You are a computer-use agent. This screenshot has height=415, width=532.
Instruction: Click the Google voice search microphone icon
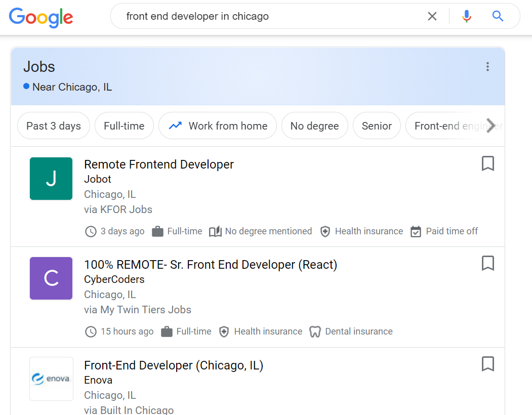coord(466,16)
